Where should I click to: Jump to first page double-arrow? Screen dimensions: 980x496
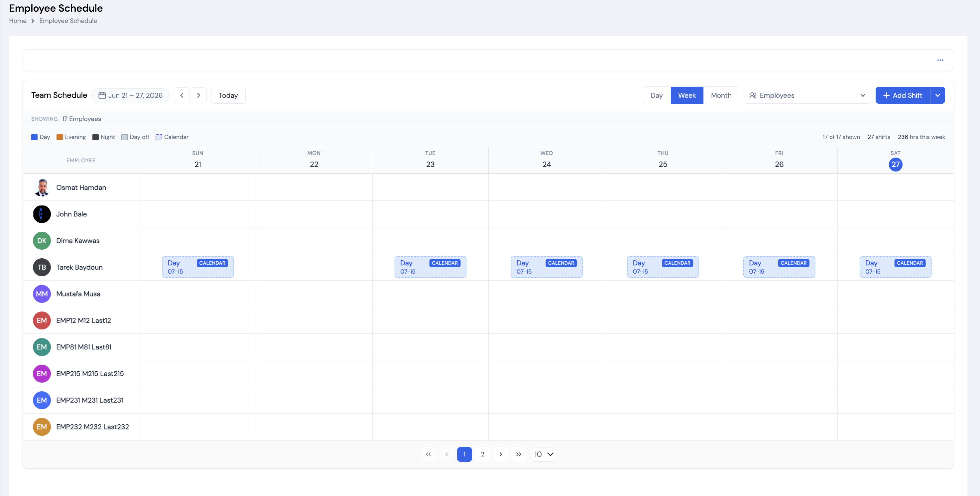[429, 454]
